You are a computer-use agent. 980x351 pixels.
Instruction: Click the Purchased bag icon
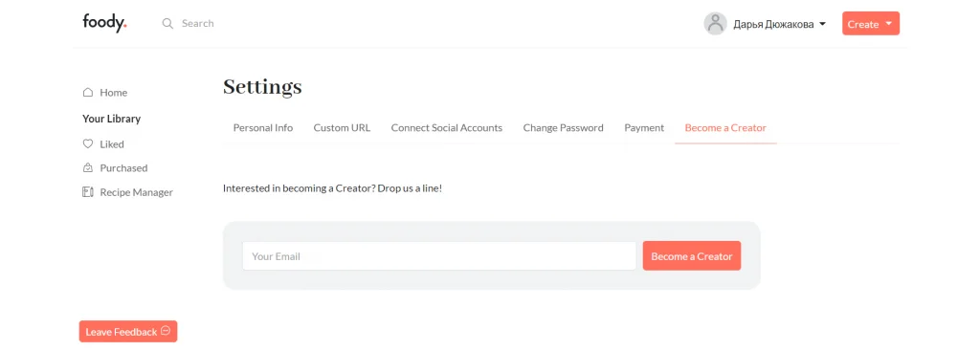(x=88, y=168)
